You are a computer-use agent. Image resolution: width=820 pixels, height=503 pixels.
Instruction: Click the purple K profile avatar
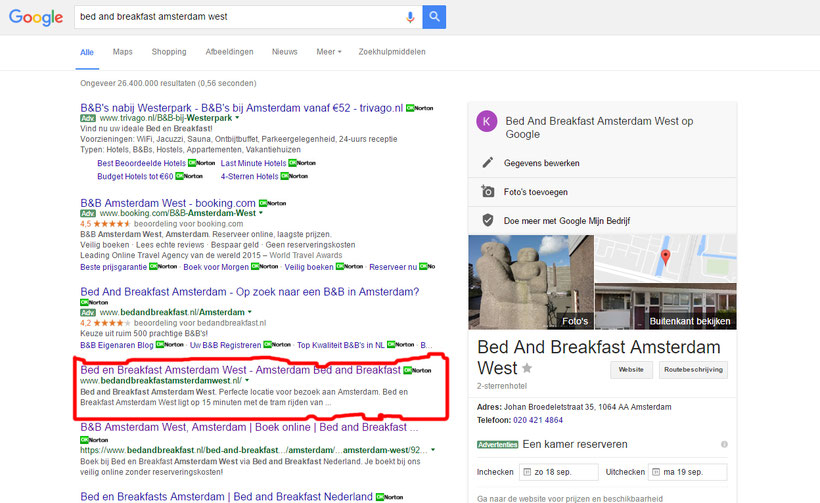pos(486,122)
